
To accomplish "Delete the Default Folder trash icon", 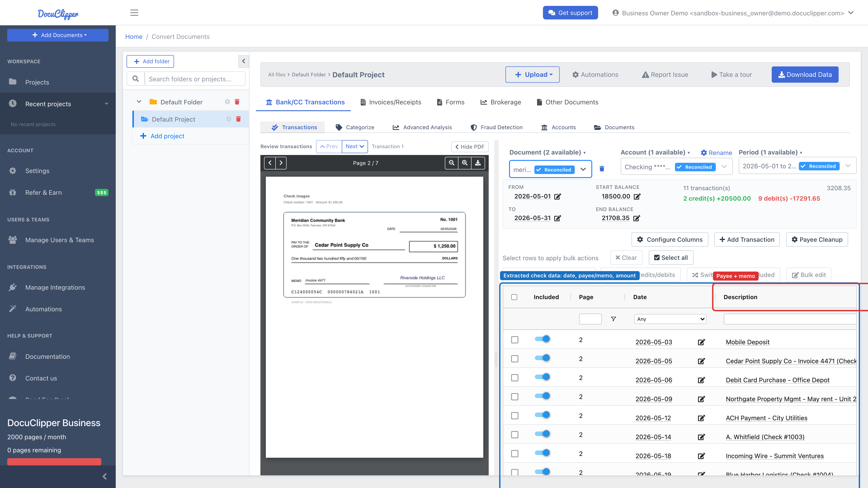I will [x=237, y=102].
